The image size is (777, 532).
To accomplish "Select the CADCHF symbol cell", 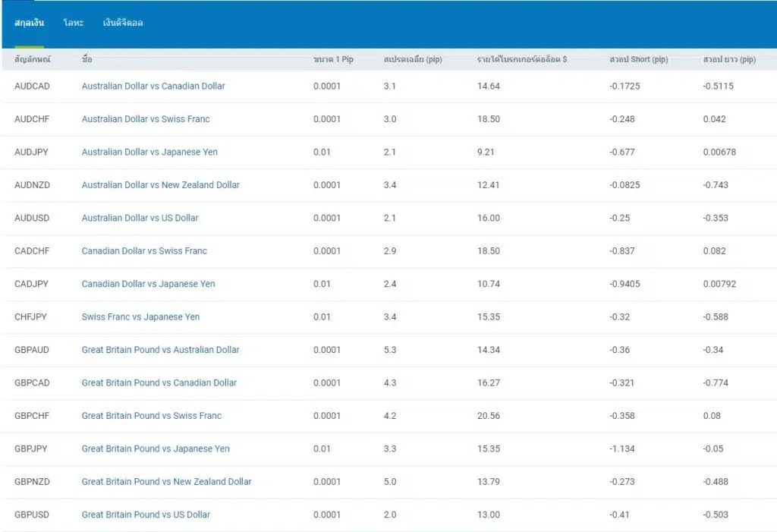I will point(32,251).
